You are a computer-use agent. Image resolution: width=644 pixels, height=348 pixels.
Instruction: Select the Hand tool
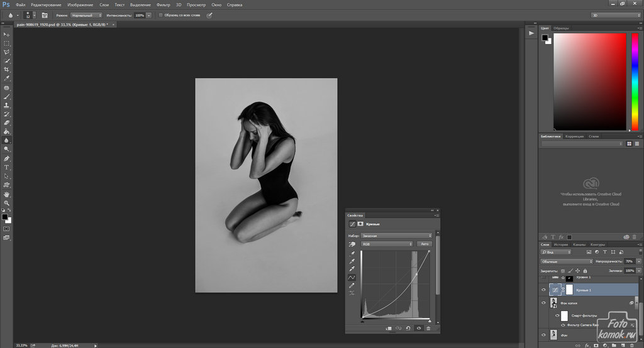[6, 194]
